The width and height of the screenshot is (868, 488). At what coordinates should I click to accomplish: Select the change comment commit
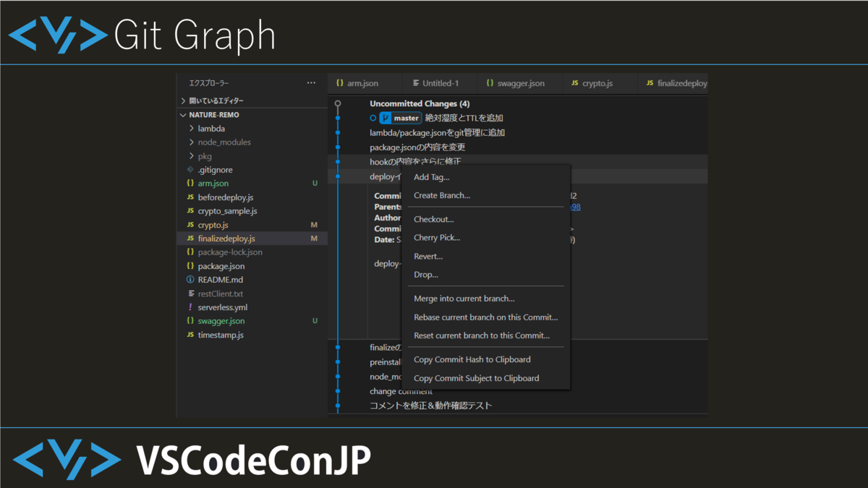click(401, 391)
